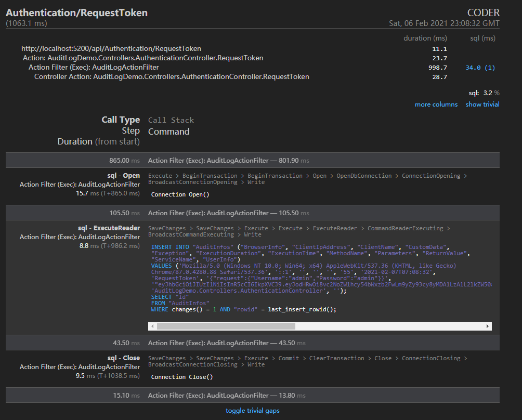The height and width of the screenshot is (420, 522).
Task: Click the 105.50 ms gap row
Action: coord(252,213)
